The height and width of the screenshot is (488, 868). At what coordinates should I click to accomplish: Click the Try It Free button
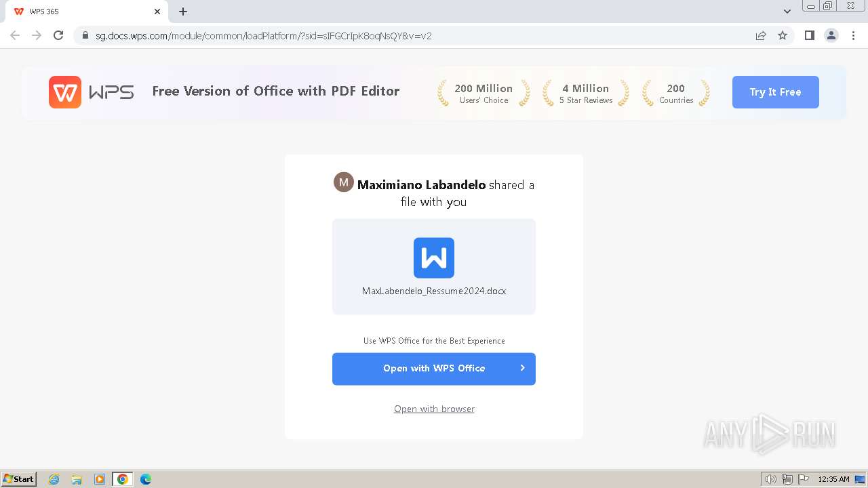(x=775, y=92)
